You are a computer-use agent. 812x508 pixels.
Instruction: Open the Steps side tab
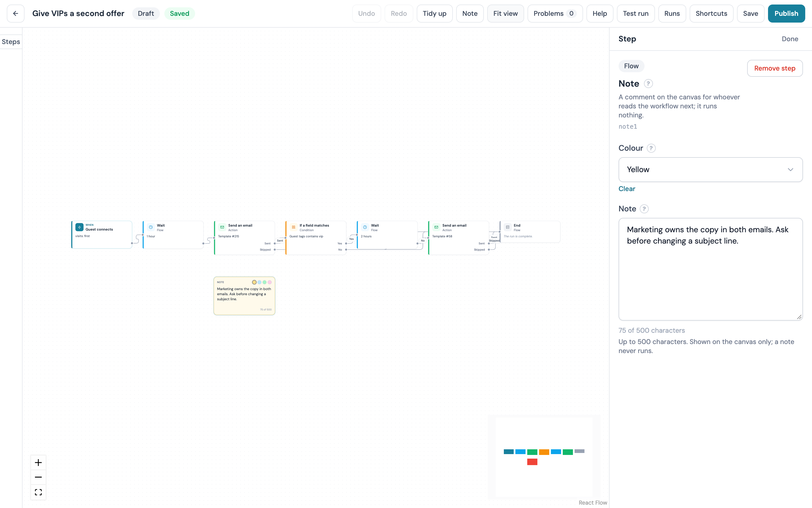pyautogui.click(x=11, y=42)
